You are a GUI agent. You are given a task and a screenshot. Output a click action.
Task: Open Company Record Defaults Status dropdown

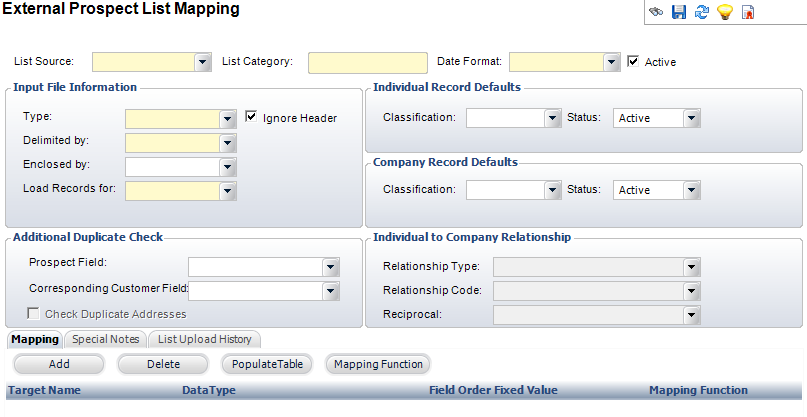[x=690, y=190]
